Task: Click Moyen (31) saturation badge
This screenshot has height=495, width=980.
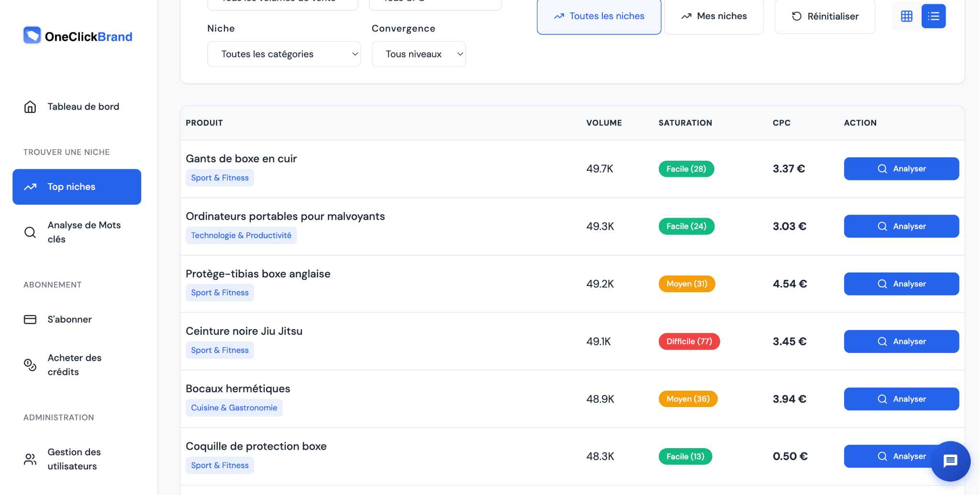Action: click(x=687, y=284)
